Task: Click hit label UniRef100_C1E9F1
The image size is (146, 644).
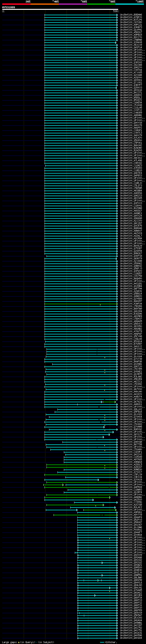Action: pos(131,452)
